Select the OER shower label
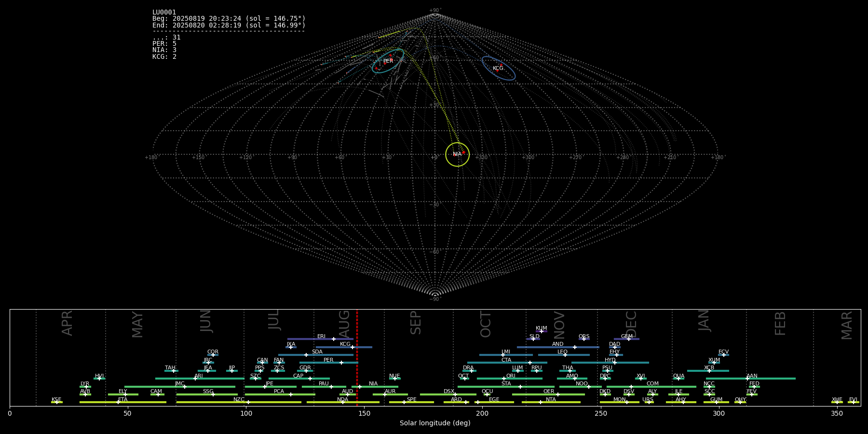 549,392
